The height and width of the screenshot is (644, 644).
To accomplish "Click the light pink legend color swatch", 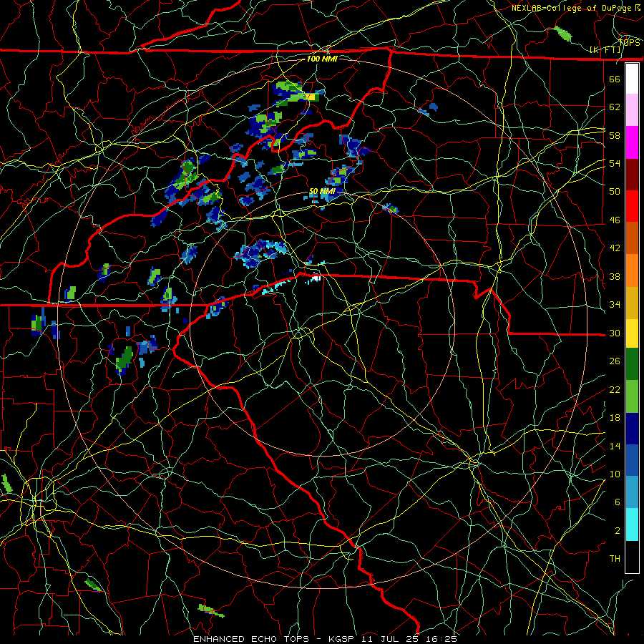I will click(632, 110).
